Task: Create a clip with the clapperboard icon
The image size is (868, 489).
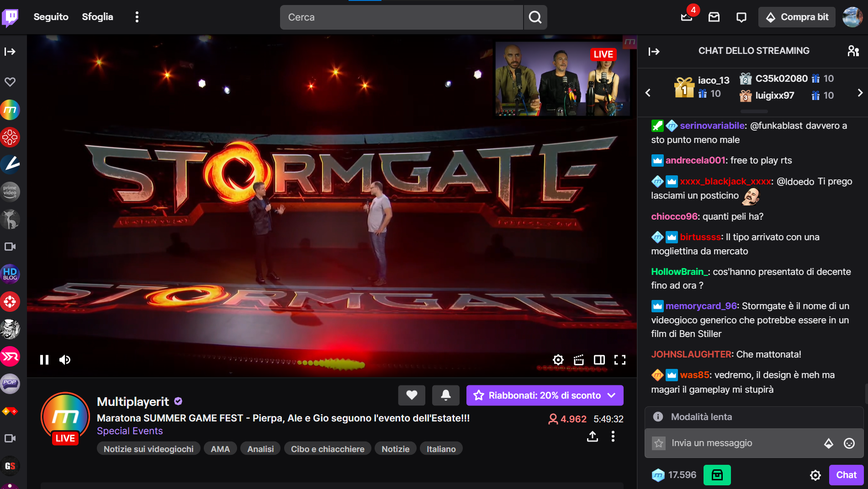Action: pyautogui.click(x=579, y=360)
